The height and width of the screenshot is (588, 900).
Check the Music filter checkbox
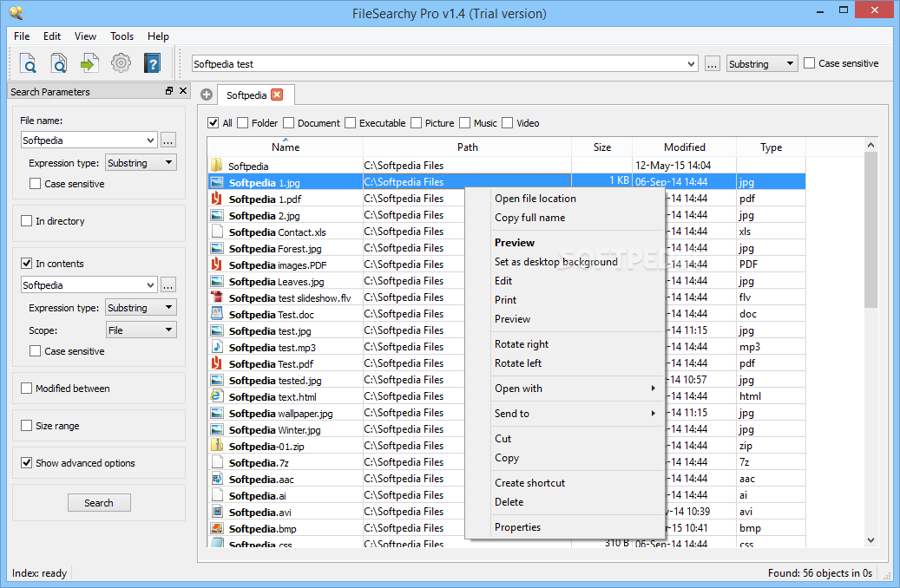(x=465, y=123)
